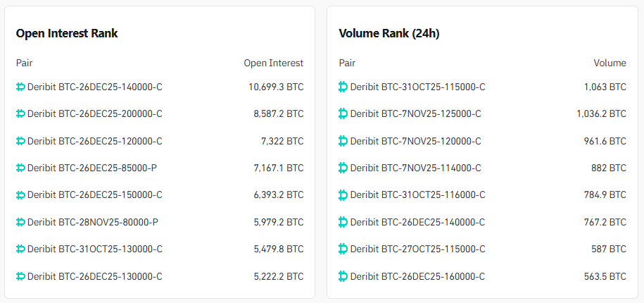Click the Open Interest Rank heading
The height and width of the screenshot is (303, 644).
[67, 33]
